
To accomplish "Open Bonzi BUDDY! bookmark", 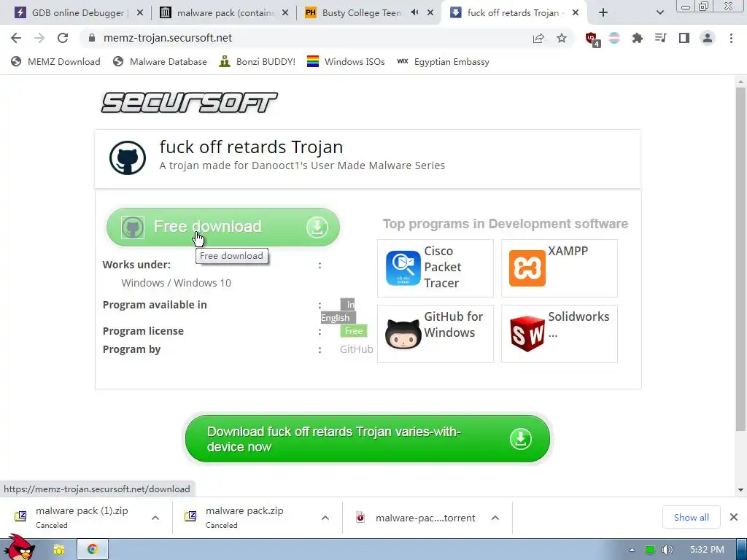I will [x=258, y=62].
